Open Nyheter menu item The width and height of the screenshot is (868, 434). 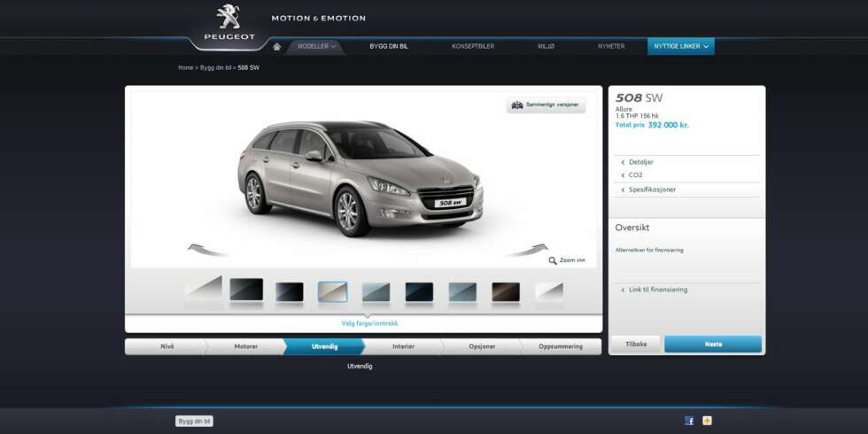pos(611,46)
